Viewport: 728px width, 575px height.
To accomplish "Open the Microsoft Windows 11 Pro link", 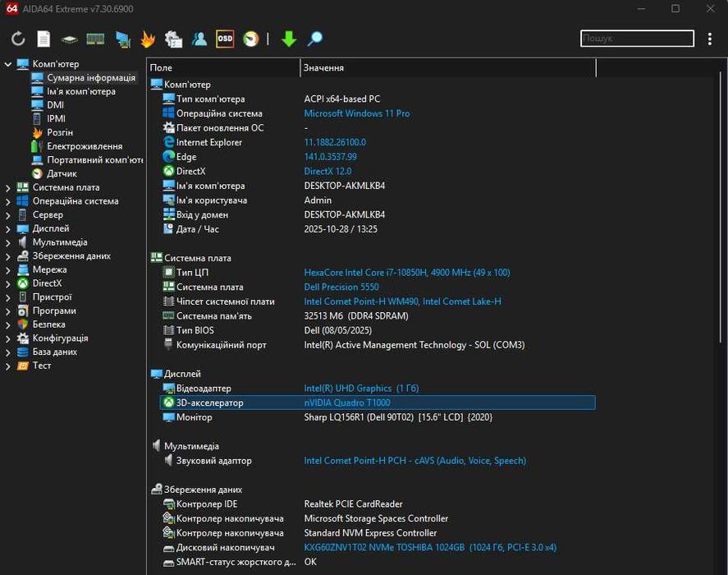I will click(x=356, y=113).
